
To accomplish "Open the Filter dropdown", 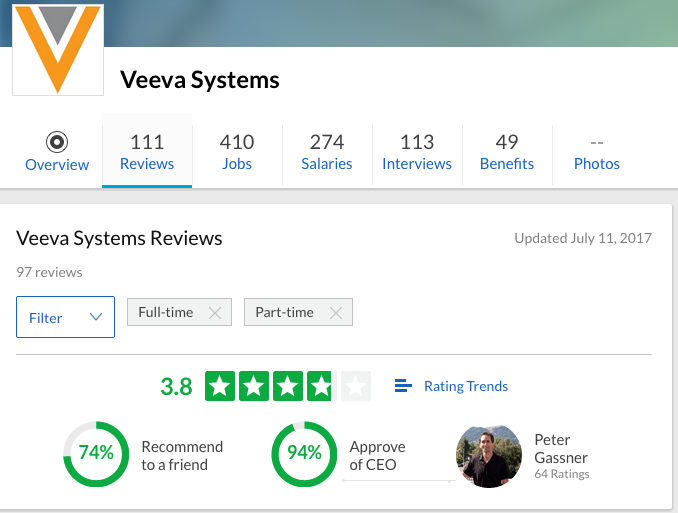I will click(x=64, y=317).
